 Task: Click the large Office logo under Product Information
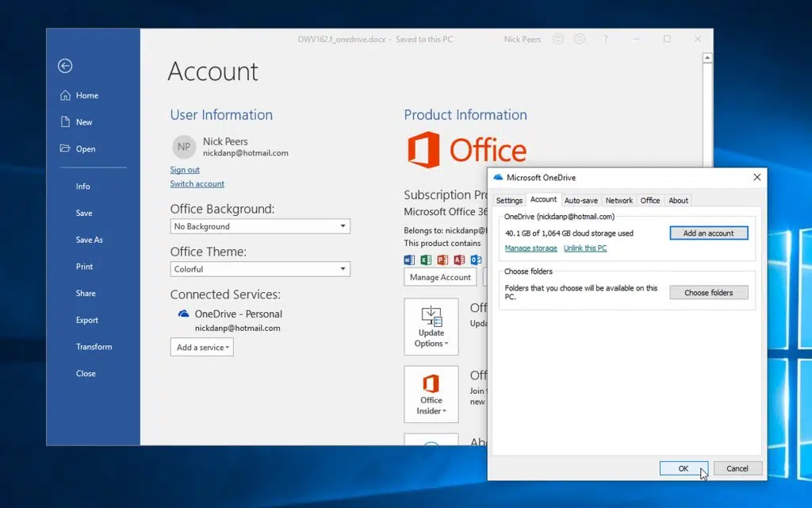point(467,150)
